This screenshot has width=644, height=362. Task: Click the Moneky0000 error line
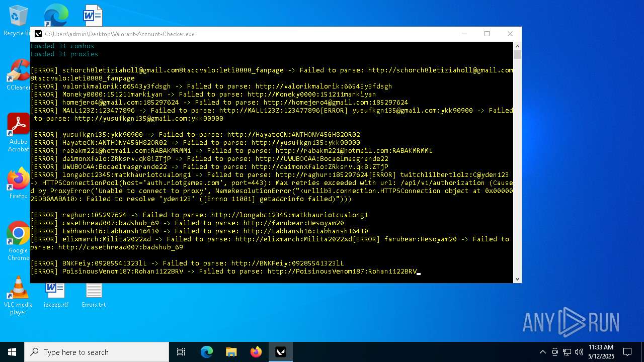(x=203, y=95)
